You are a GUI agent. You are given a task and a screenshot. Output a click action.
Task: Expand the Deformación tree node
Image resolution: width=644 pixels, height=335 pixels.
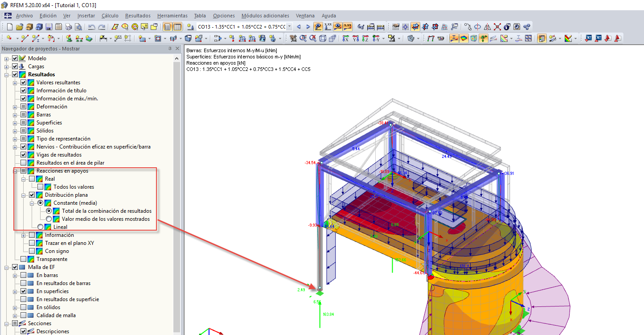(15, 107)
